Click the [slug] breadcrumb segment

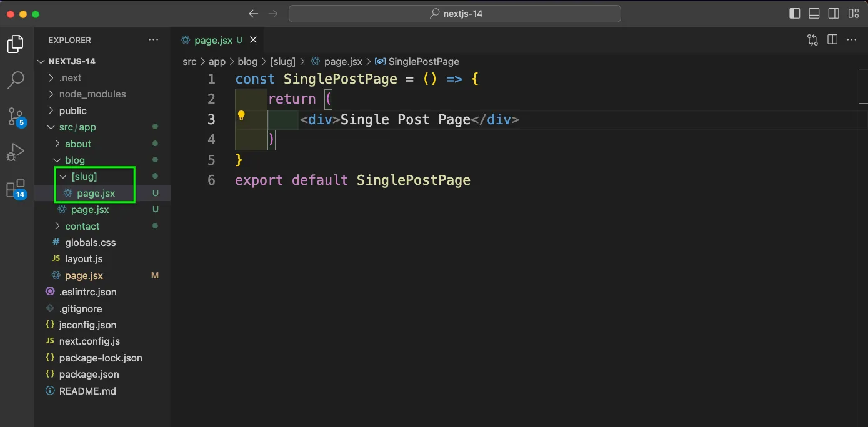(x=282, y=61)
